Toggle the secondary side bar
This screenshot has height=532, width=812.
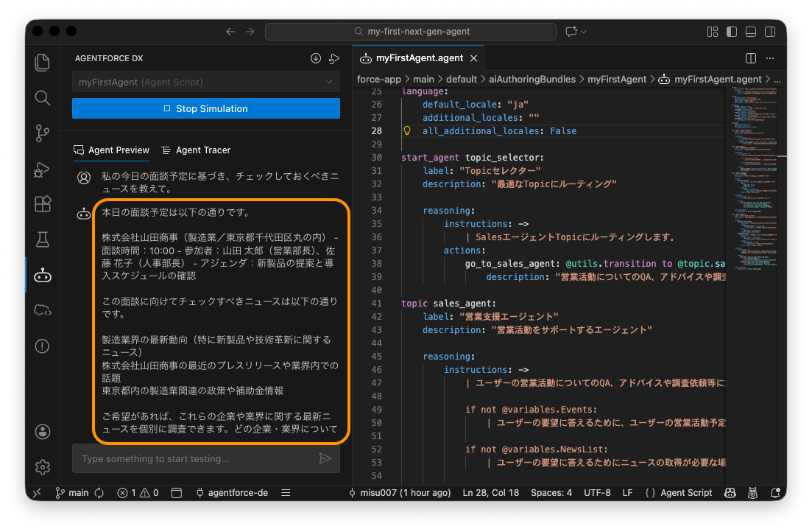[770, 32]
